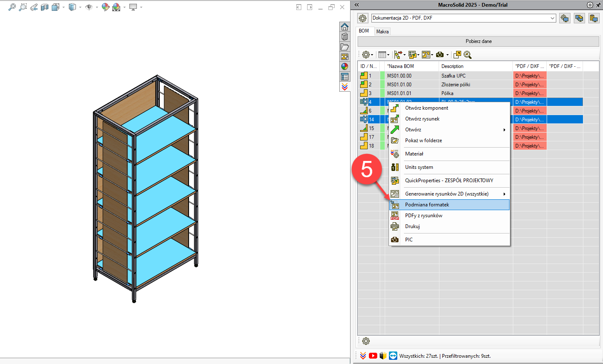Toggle the Hide/Show Items eye
This screenshot has width=603, height=364.
pos(88,7)
